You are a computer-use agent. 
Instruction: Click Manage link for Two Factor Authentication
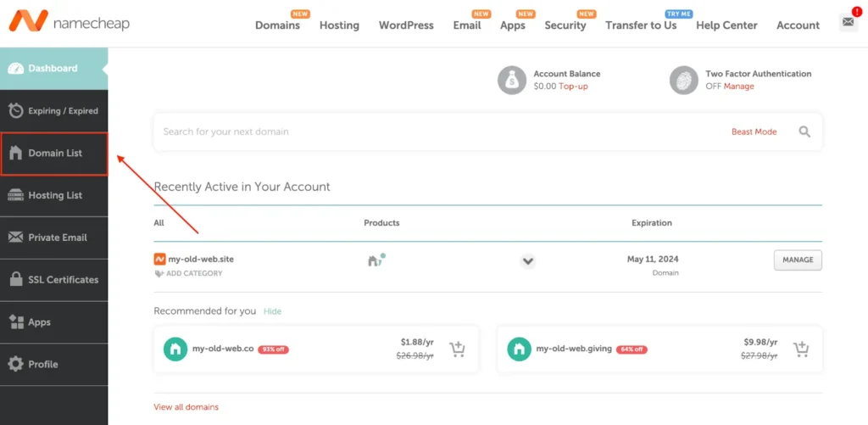[739, 87]
